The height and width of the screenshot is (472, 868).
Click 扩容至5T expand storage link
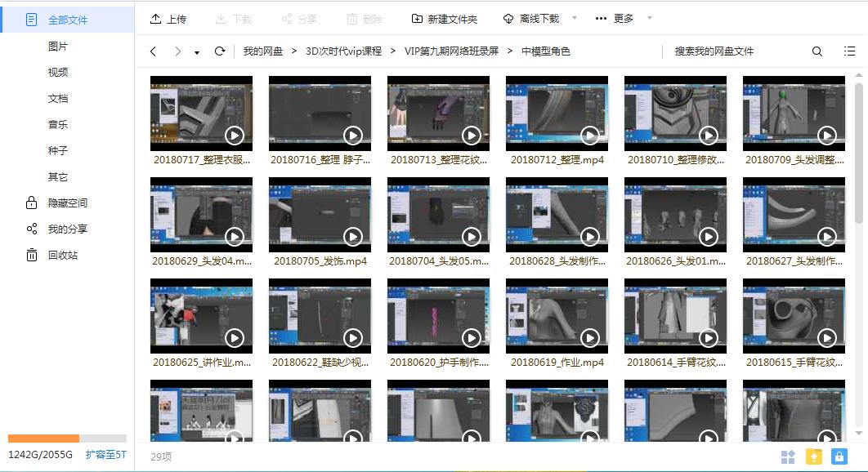tap(105, 455)
